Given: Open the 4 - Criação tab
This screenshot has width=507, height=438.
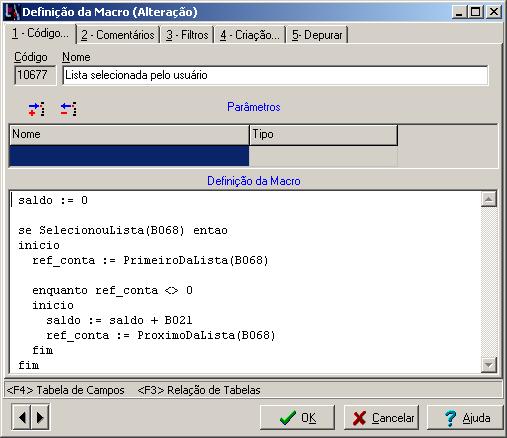Looking at the screenshot, I should [x=250, y=35].
